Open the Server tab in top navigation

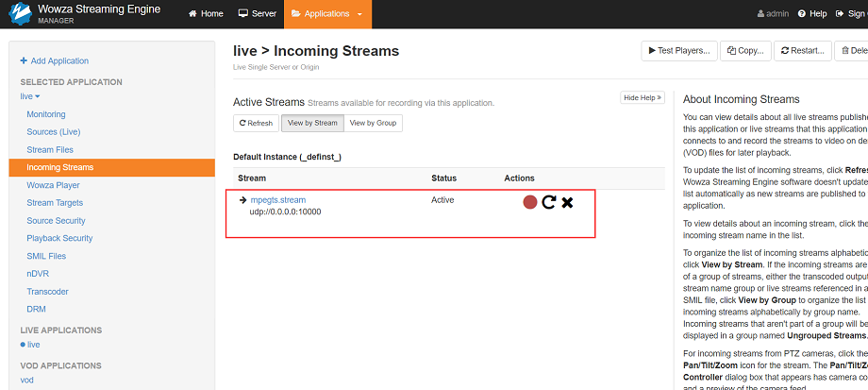pyautogui.click(x=258, y=14)
